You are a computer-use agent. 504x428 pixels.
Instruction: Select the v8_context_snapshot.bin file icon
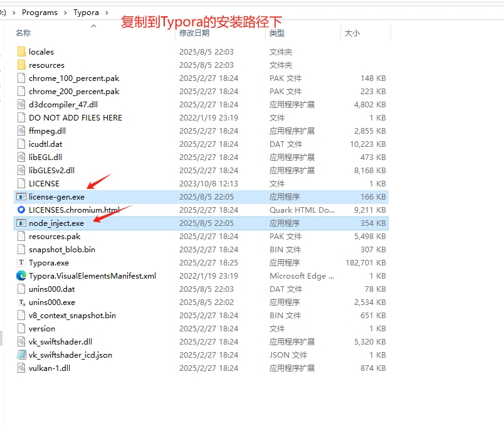pyautogui.click(x=21, y=316)
